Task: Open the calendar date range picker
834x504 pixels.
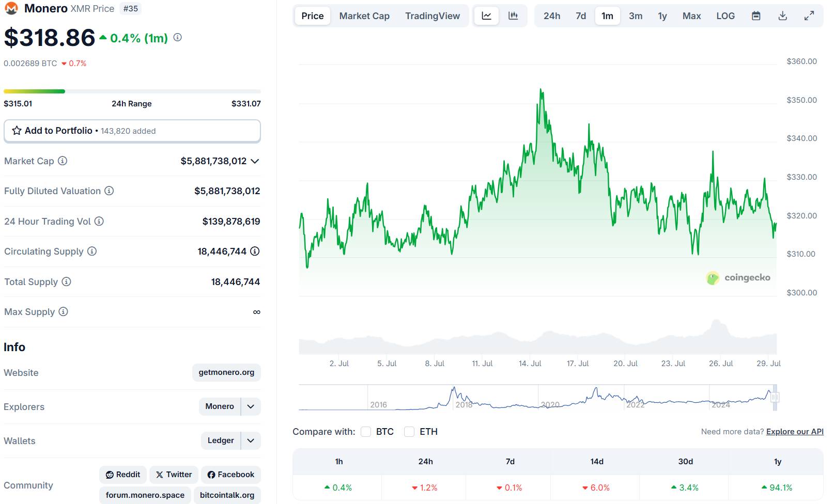Action: [756, 16]
